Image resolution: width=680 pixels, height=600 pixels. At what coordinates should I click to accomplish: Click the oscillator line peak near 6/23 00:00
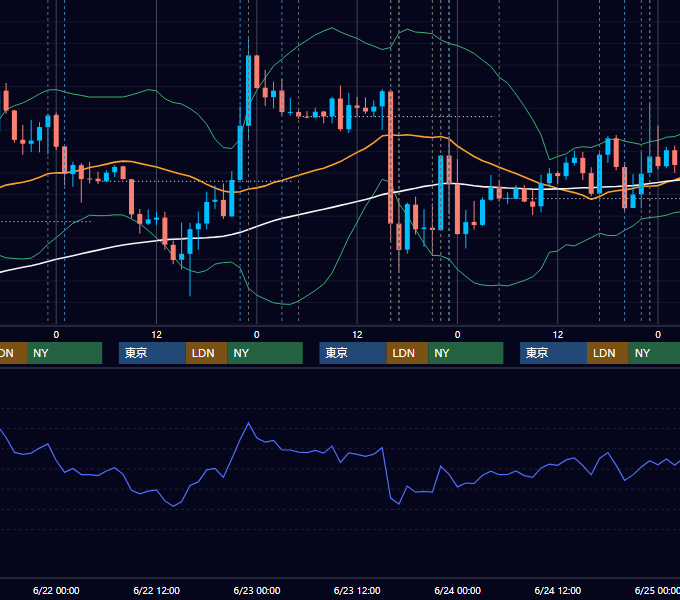pyautogui.click(x=248, y=423)
